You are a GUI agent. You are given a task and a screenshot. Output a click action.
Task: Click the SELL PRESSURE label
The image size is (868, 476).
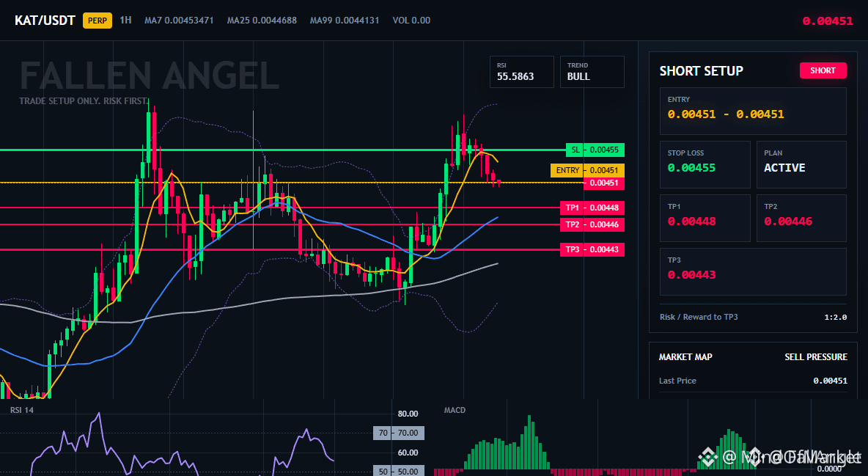tap(816, 357)
